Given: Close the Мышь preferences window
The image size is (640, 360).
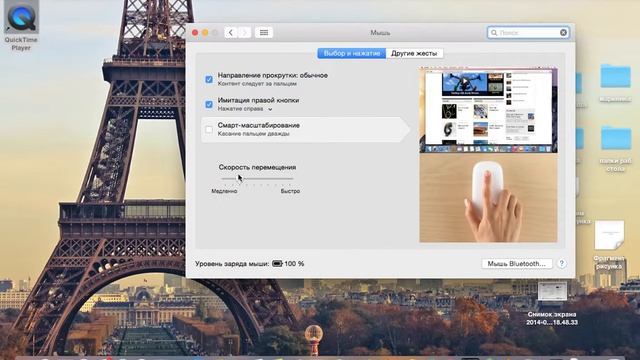Looking at the screenshot, I should pos(195,33).
